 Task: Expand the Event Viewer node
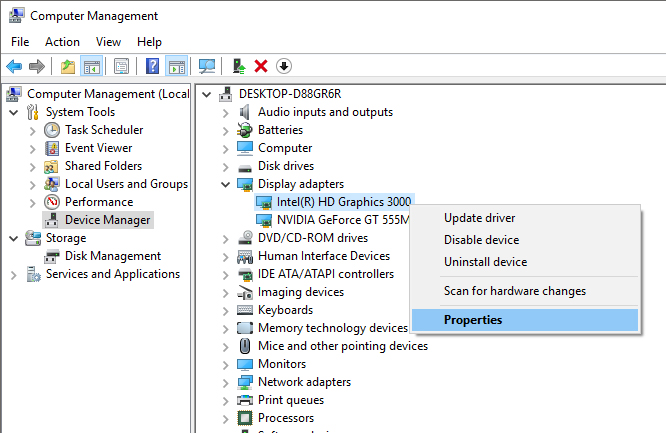(x=33, y=149)
